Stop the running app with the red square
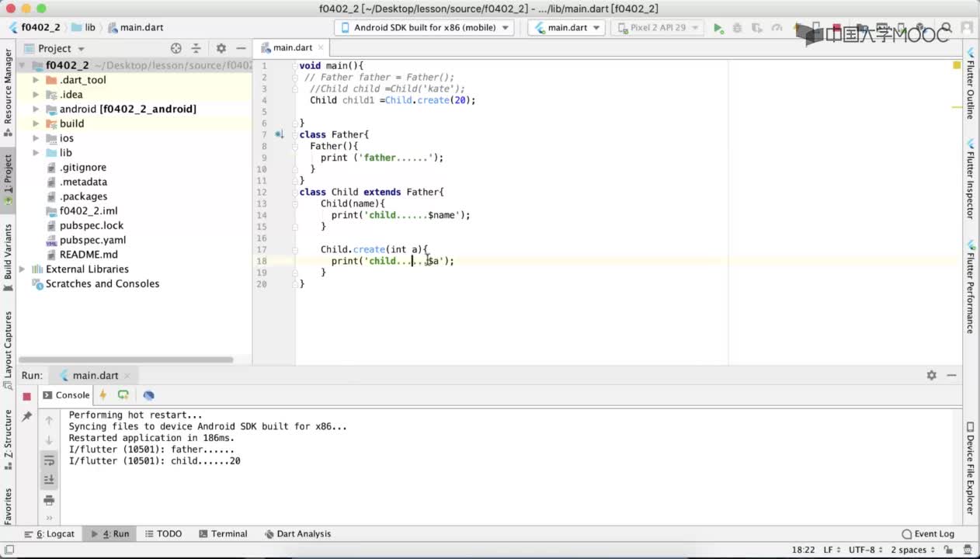The height and width of the screenshot is (559, 980). click(x=26, y=396)
